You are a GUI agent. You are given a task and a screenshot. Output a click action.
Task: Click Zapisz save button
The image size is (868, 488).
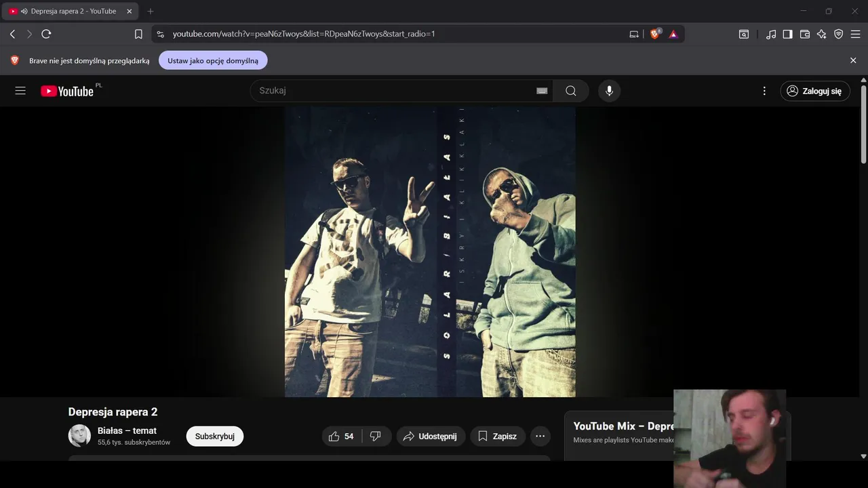coord(497,436)
